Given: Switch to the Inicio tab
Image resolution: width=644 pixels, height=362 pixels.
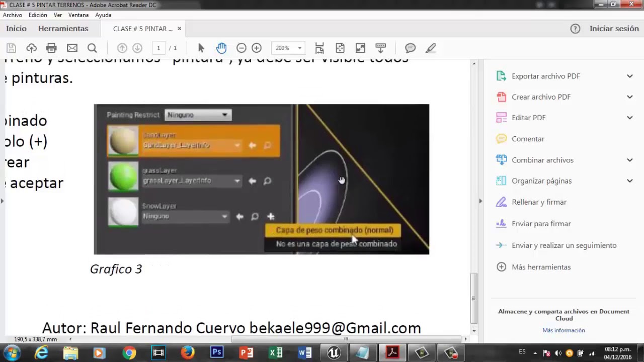Looking at the screenshot, I should [16, 29].
